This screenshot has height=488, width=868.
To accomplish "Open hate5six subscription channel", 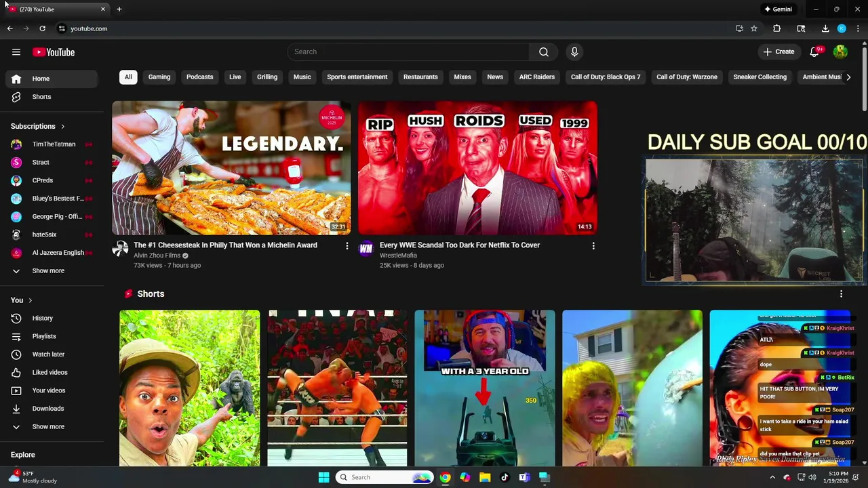I will tap(52, 235).
